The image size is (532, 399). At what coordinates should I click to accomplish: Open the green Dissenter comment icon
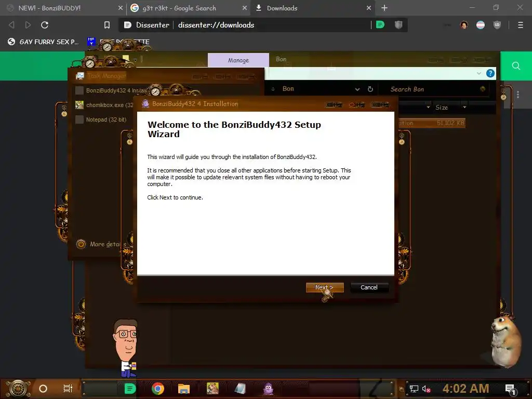(x=380, y=24)
